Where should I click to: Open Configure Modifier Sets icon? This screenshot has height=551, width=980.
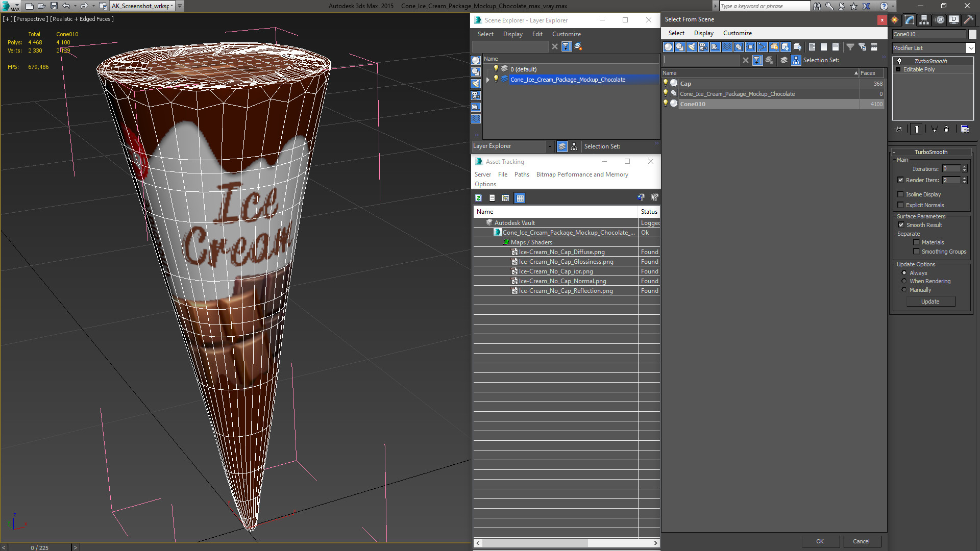[965, 129]
